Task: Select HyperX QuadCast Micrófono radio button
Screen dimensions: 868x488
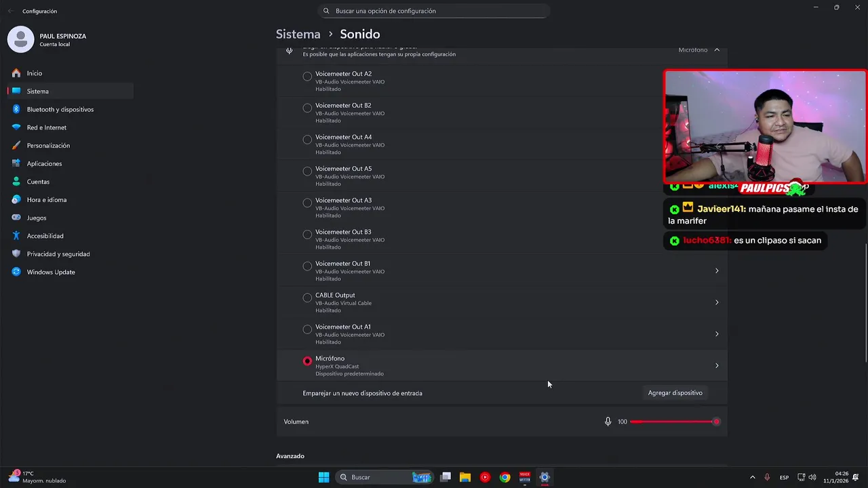Action: click(307, 361)
